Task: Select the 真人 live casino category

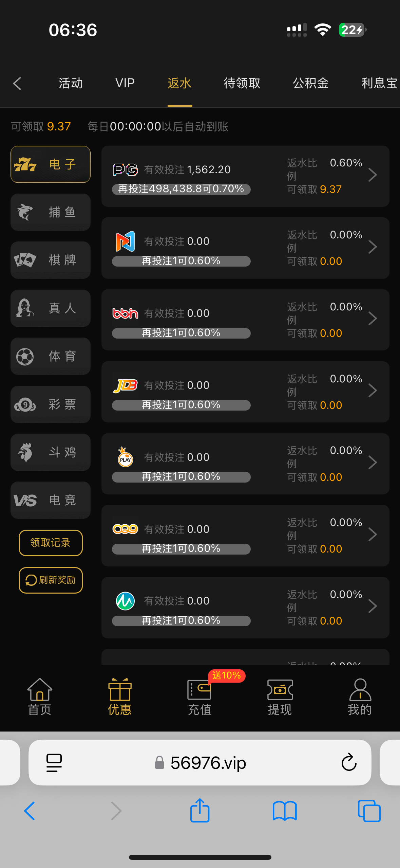Action: pos(51,308)
